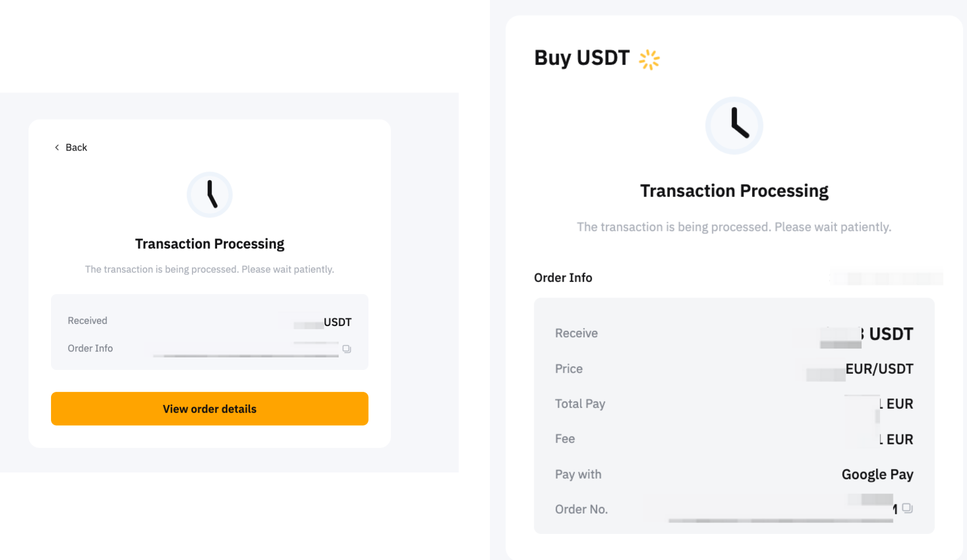Go back using the Back text link
Image resolution: width=967 pixels, height=560 pixels.
[x=76, y=147]
